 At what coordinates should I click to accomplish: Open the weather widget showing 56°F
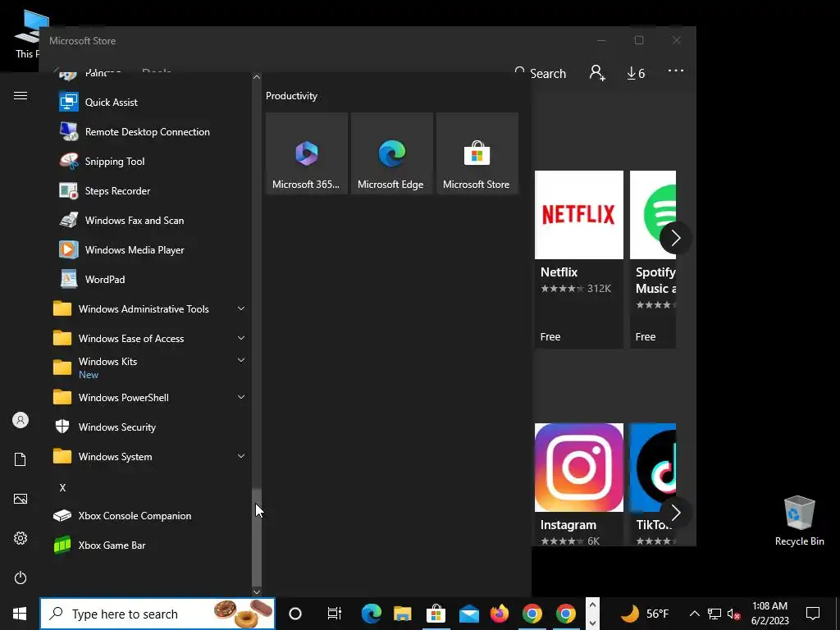tap(645, 614)
